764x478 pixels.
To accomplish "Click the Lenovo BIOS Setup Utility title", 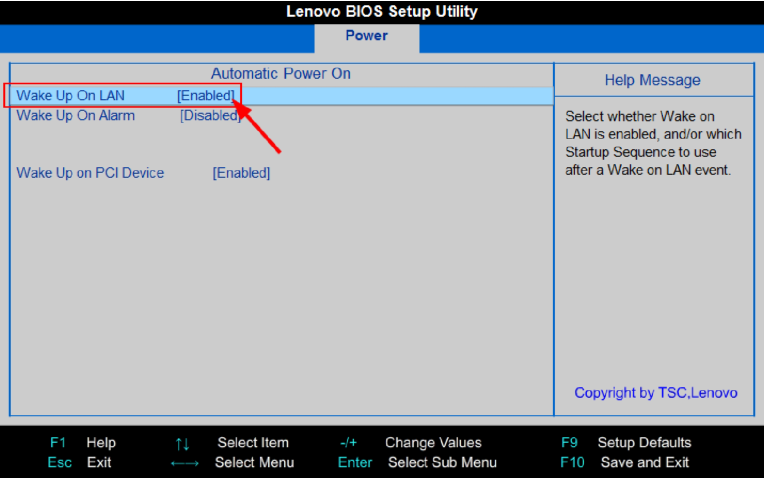I will (x=382, y=11).
